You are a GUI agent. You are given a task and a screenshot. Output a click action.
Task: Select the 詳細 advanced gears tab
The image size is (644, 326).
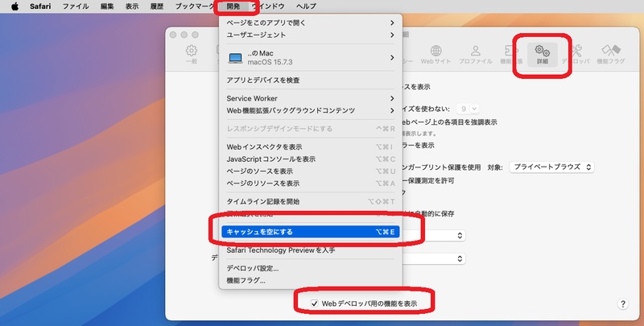[x=542, y=55]
